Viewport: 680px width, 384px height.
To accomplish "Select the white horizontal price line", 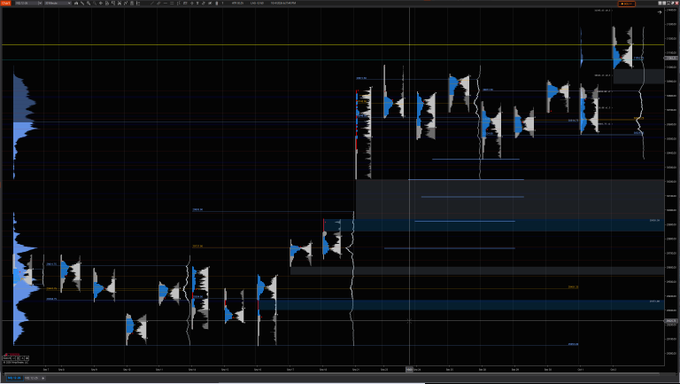I will click(333, 321).
